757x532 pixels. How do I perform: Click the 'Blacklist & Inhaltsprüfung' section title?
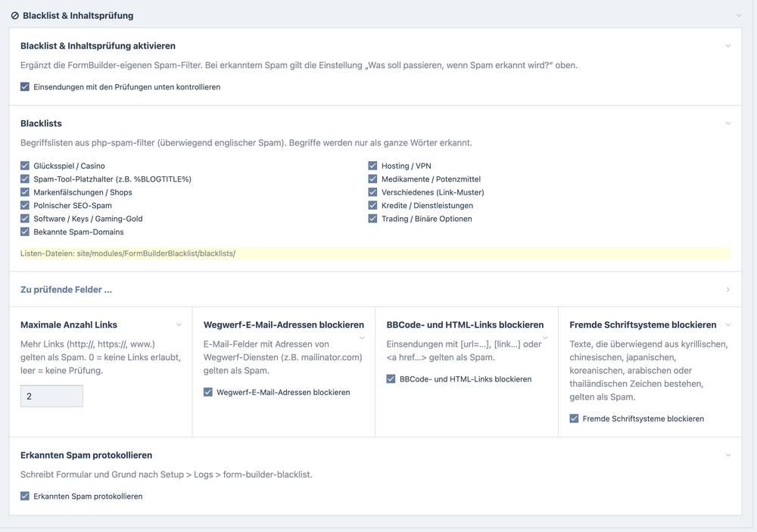pos(78,16)
